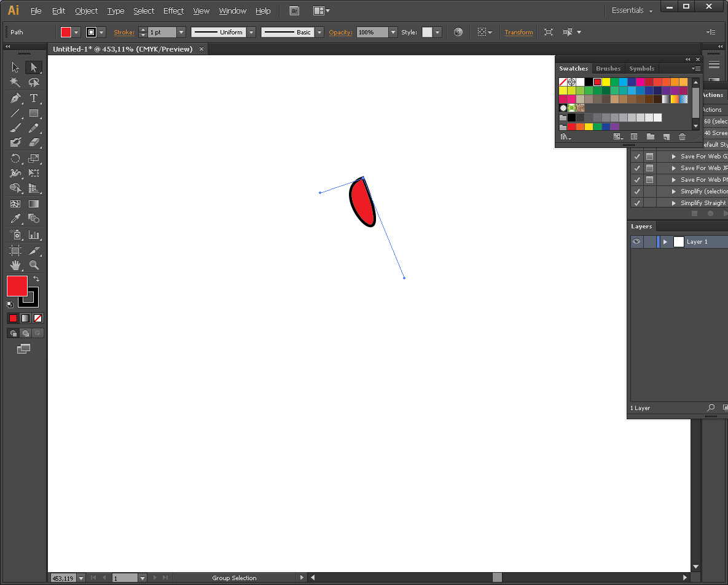Toggle Simplify (selection) action checkmark
Screen dimensions: 728x585
[637, 192]
